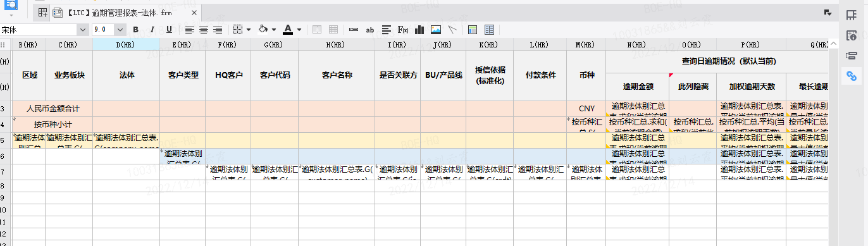Select the CNY cell
868x246 pixels.
tap(587, 109)
